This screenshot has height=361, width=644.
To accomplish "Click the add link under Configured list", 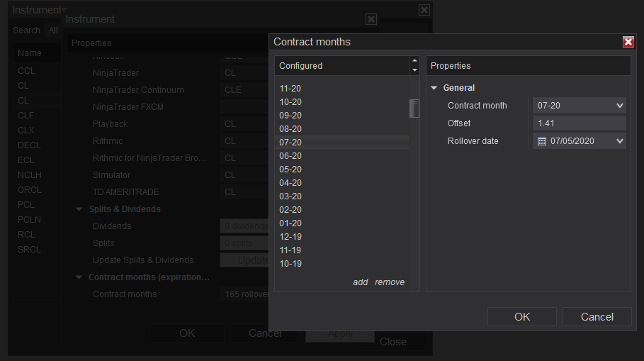I will coord(360,282).
